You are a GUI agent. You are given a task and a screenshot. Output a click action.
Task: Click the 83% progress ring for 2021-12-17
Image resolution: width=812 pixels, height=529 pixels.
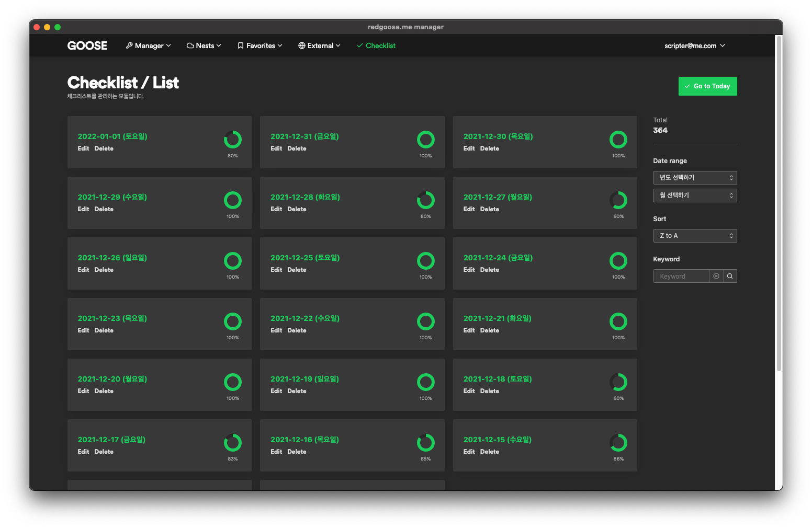[x=233, y=443]
